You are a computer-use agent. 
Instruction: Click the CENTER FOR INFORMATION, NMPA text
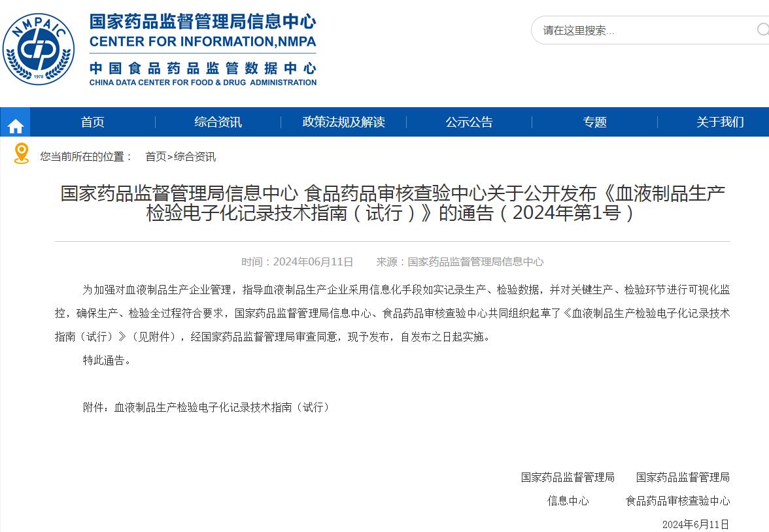click(x=203, y=42)
